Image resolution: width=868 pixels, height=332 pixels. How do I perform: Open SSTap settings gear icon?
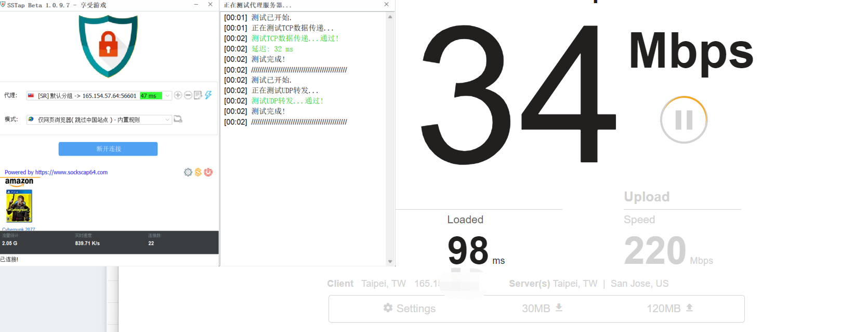click(x=188, y=172)
